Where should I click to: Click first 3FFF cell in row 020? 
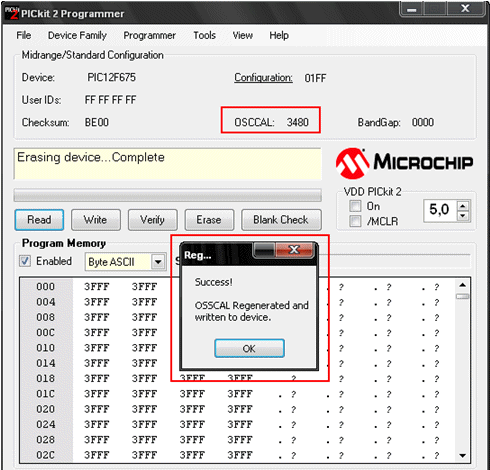click(97, 409)
